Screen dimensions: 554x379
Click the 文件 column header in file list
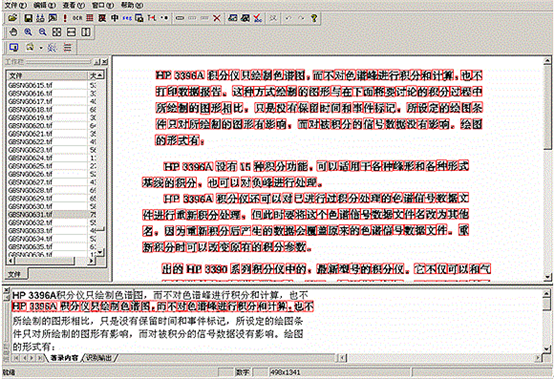[x=47, y=76]
